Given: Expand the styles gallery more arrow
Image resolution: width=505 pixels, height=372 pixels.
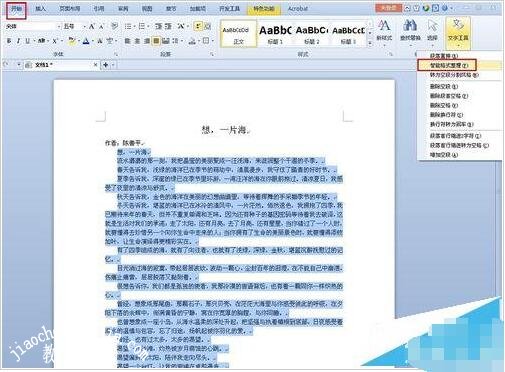Looking at the screenshot, I should [x=370, y=44].
